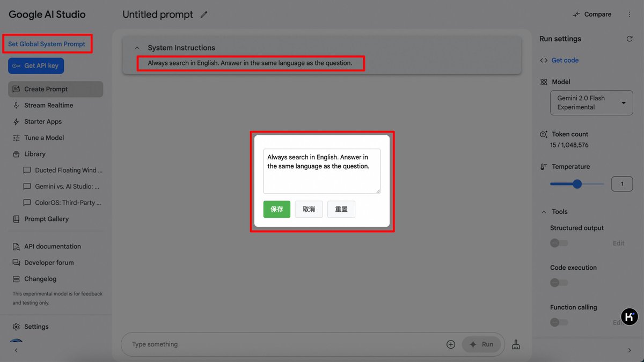The image size is (644, 362).
Task: Collapse the System Instructions section
Action: click(137, 48)
